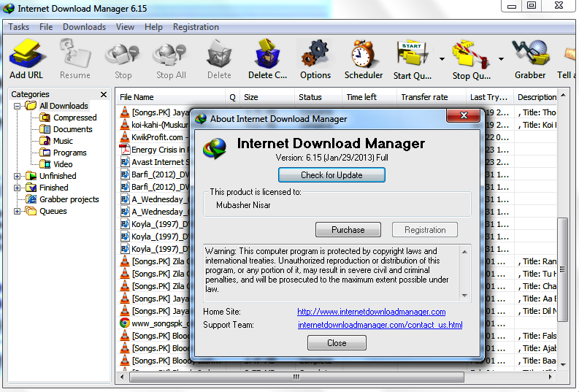Open the Scheduler clock icon

[x=364, y=54]
